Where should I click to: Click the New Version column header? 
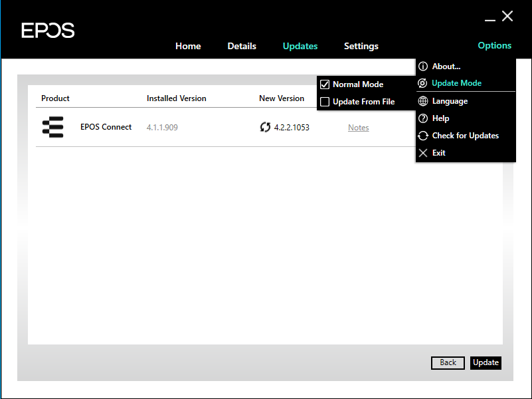pyautogui.click(x=282, y=98)
